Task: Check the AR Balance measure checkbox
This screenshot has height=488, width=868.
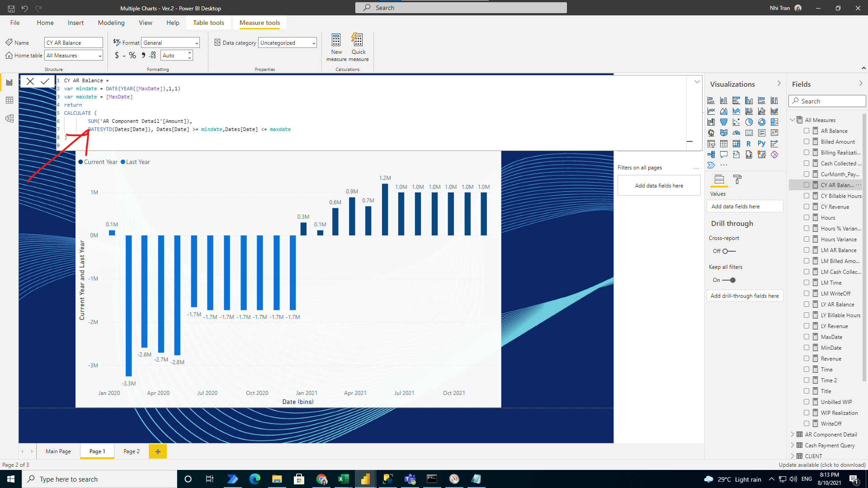Action: 807,131
